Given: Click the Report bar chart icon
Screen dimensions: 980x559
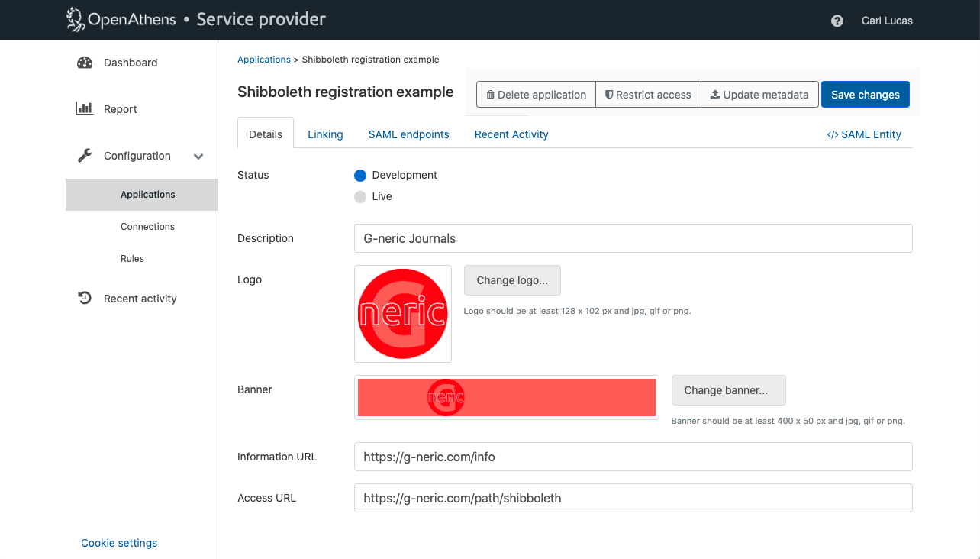Looking at the screenshot, I should point(85,109).
